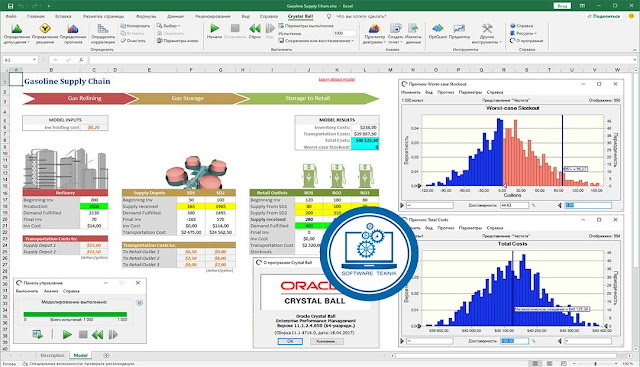Expand Control Panel details chevron button

[140, 302]
